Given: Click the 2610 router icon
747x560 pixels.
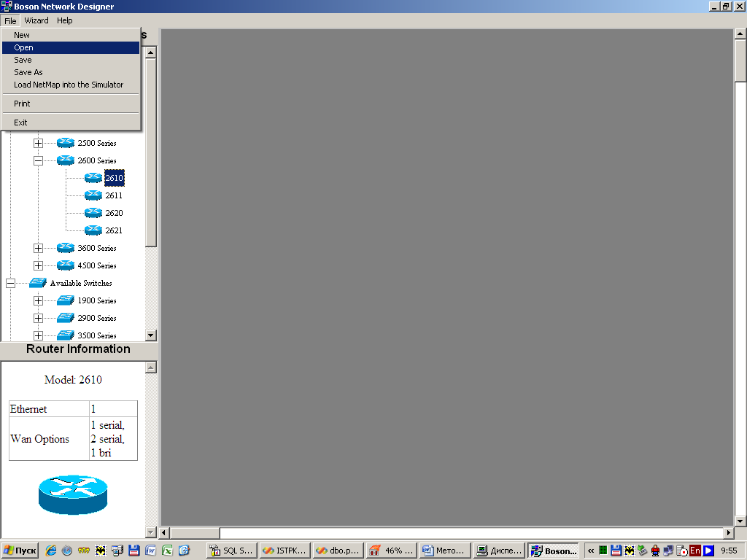Looking at the screenshot, I should tap(93, 178).
